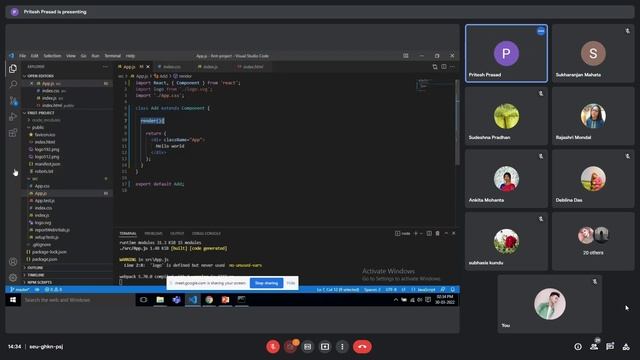Click the Split Editor icon
640x360 pixels.
click(x=444, y=67)
